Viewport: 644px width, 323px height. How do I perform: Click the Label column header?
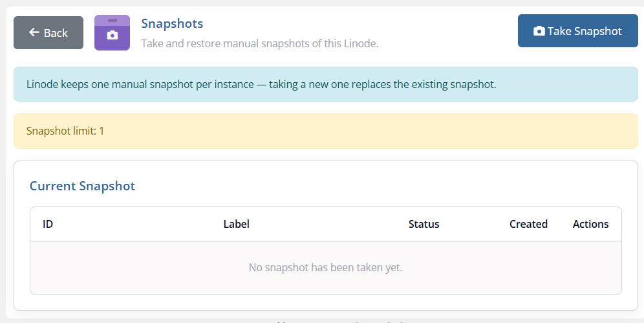[236, 224]
